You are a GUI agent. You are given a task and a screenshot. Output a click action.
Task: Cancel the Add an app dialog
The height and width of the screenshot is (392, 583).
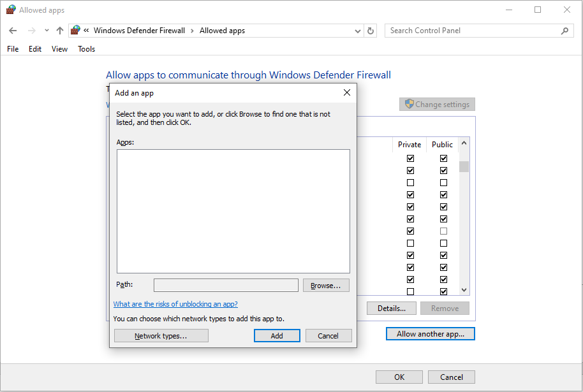(x=328, y=336)
